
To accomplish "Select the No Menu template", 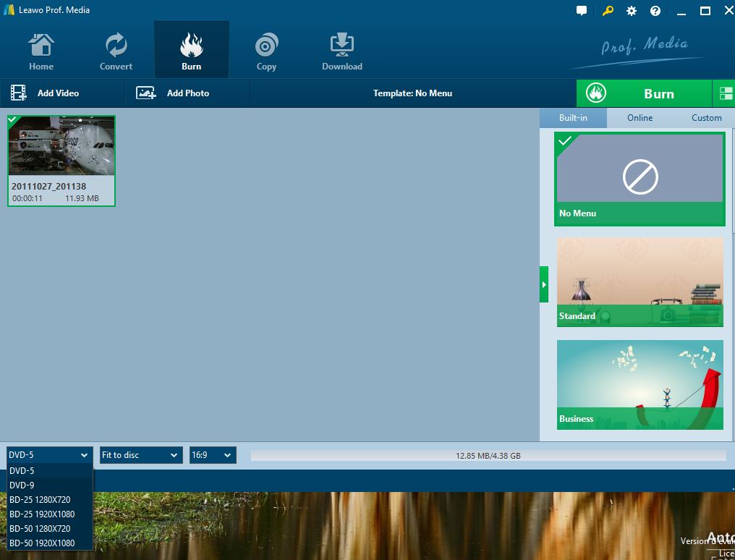I will point(640,179).
